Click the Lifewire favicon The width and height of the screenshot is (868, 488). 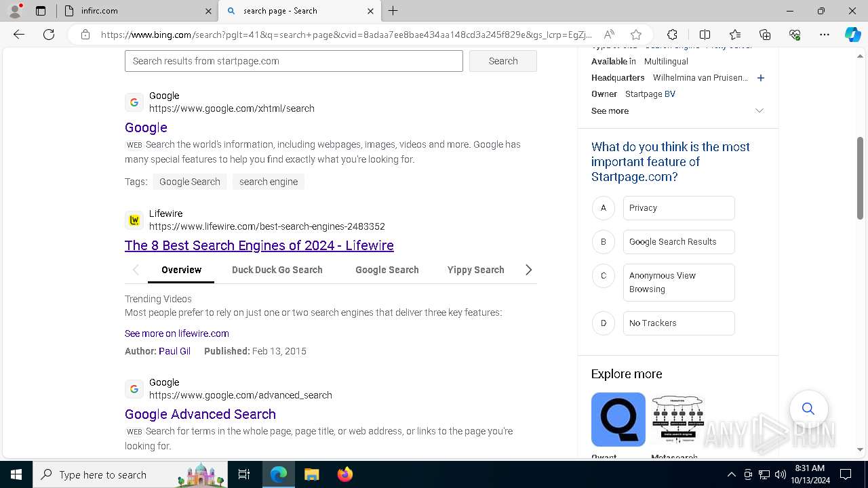tap(134, 220)
